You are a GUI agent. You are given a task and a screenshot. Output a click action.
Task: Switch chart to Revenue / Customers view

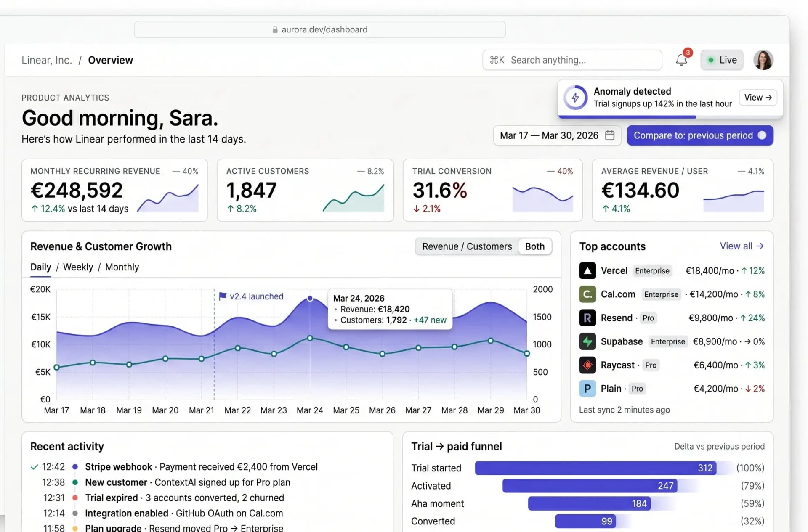pos(467,246)
